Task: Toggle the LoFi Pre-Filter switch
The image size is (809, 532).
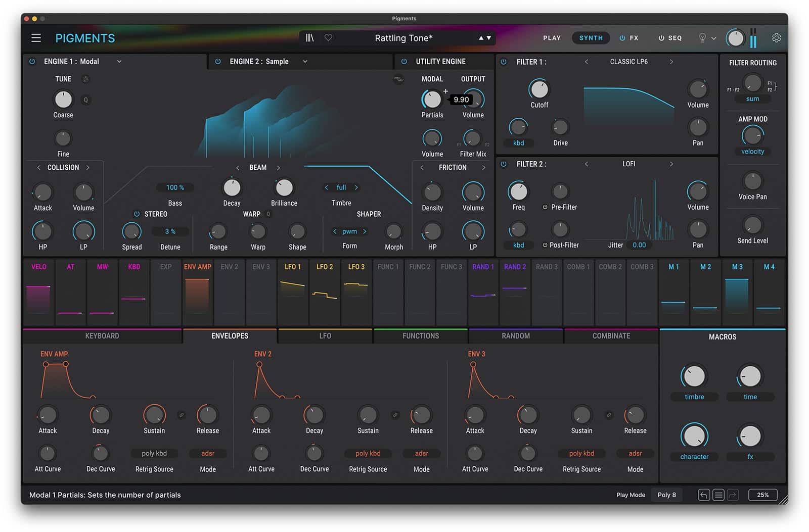Action: (545, 207)
